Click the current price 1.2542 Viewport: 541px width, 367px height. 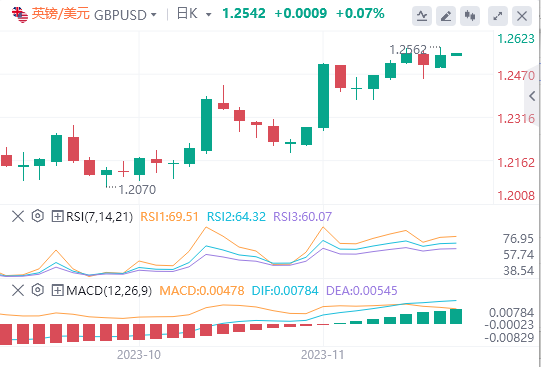pyautogui.click(x=244, y=14)
